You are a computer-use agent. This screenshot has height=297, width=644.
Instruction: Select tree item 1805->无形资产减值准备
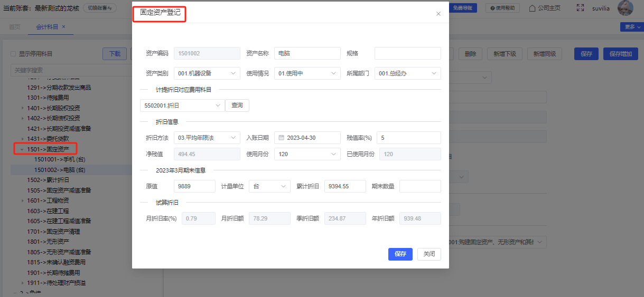coord(59,252)
